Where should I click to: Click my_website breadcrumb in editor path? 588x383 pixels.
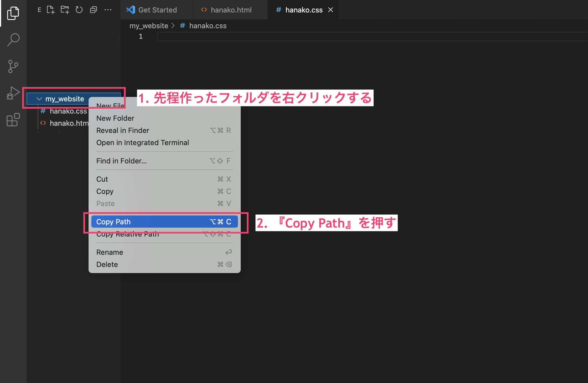click(x=149, y=26)
